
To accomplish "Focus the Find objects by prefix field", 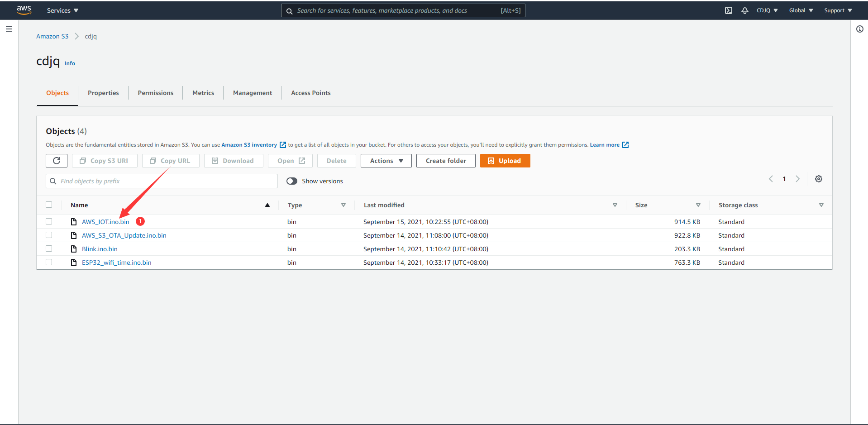I will (162, 181).
